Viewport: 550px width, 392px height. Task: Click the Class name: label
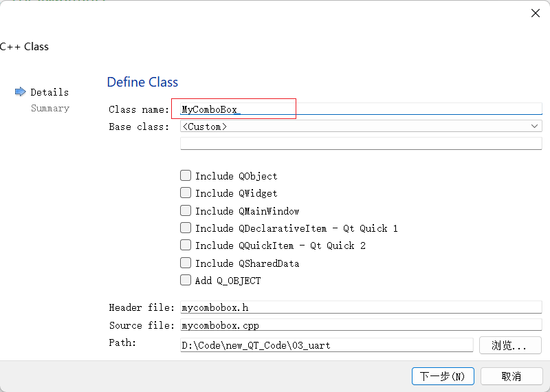139,109
